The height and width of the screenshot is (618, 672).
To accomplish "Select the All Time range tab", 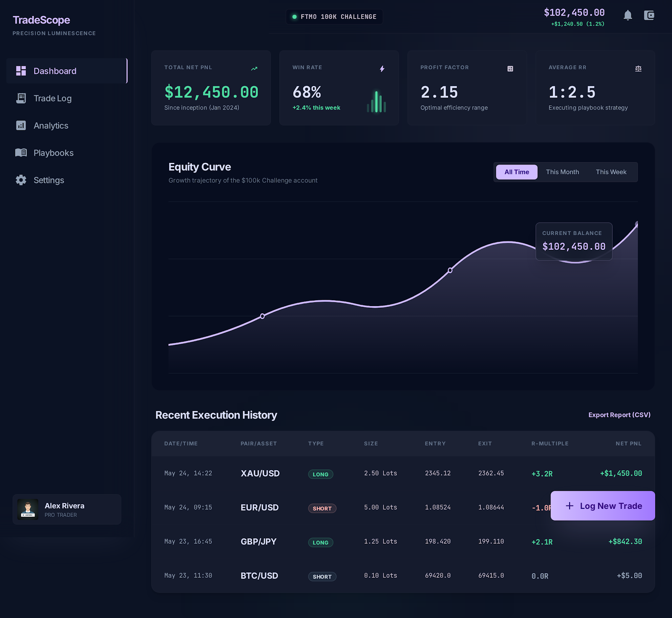I will (x=517, y=172).
